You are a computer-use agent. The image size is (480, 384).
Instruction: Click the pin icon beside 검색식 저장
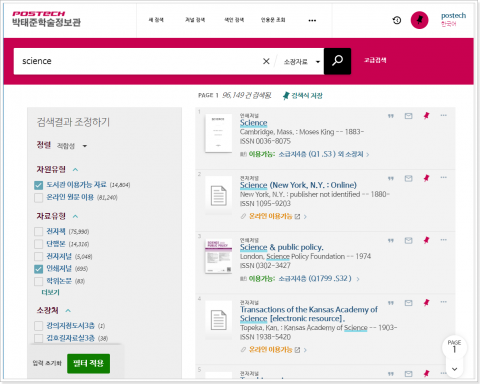[x=286, y=96]
